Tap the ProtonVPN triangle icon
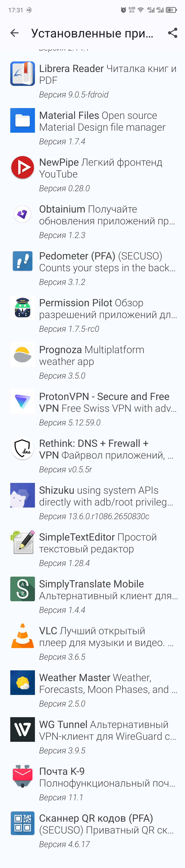The height and width of the screenshot is (868, 185). pos(23,401)
